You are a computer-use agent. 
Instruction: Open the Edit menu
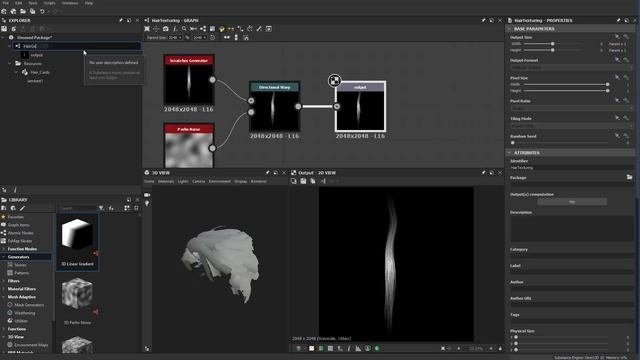[18, 3]
